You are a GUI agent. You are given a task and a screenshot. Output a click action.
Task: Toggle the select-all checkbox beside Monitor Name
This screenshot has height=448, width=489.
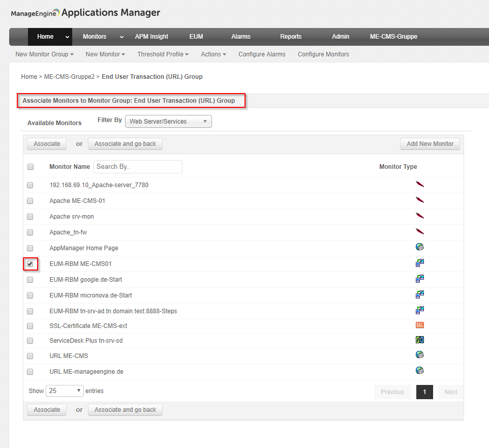coord(30,167)
